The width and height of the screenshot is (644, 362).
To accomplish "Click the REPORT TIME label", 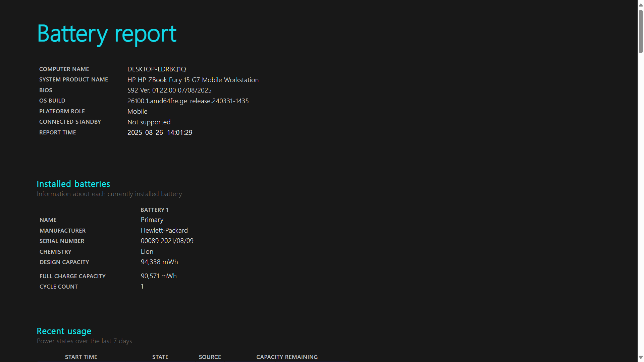I will click(x=58, y=132).
